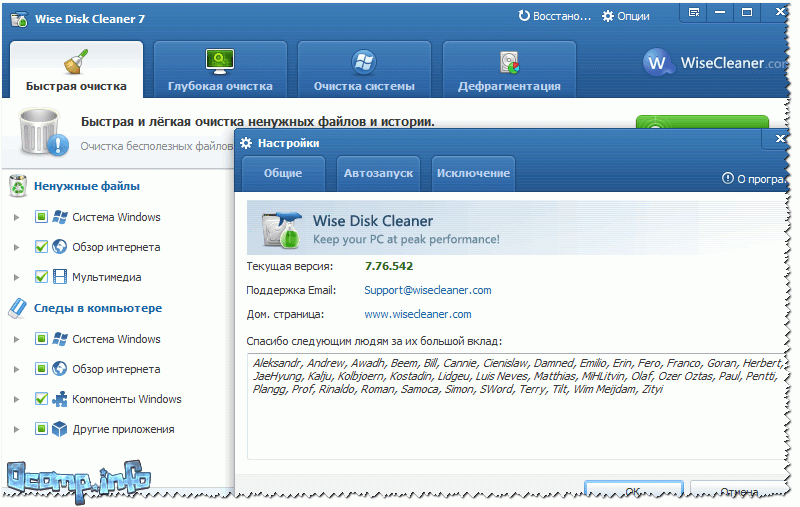The width and height of the screenshot is (800, 507).
Task: Click the О программе tab
Action: tap(754, 179)
